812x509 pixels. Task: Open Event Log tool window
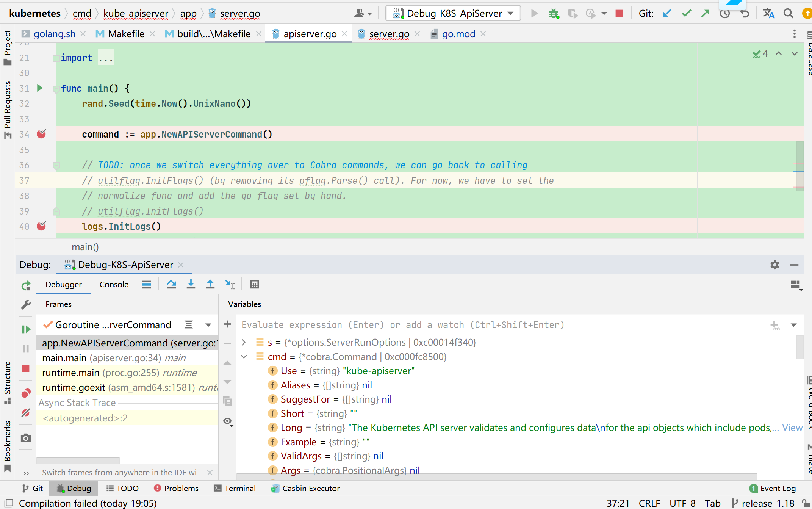(773, 488)
